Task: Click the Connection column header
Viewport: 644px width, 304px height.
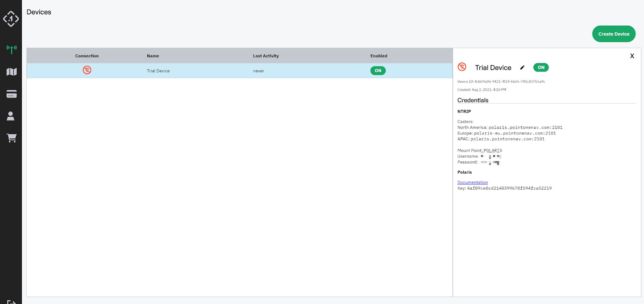Action: [87, 56]
